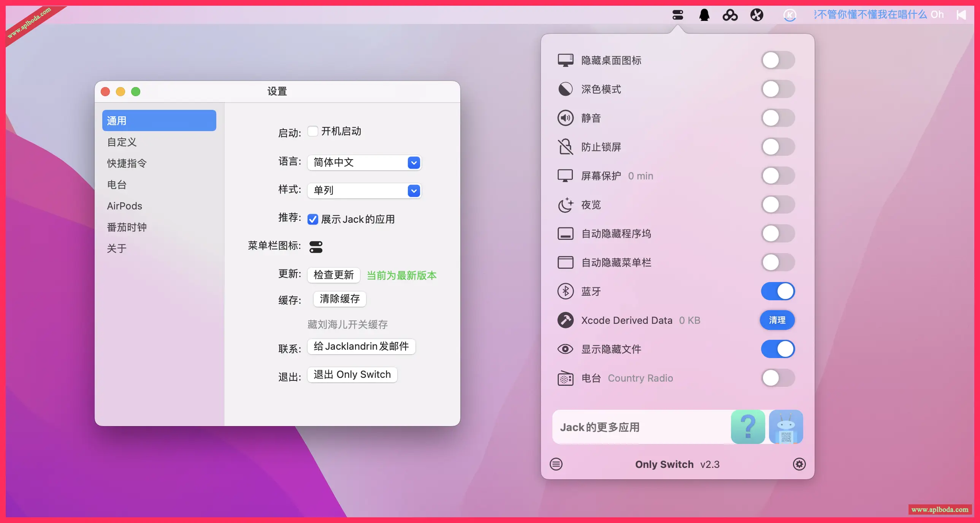
Task: Open the 语言 dropdown showing 简体中文
Action: coord(365,163)
